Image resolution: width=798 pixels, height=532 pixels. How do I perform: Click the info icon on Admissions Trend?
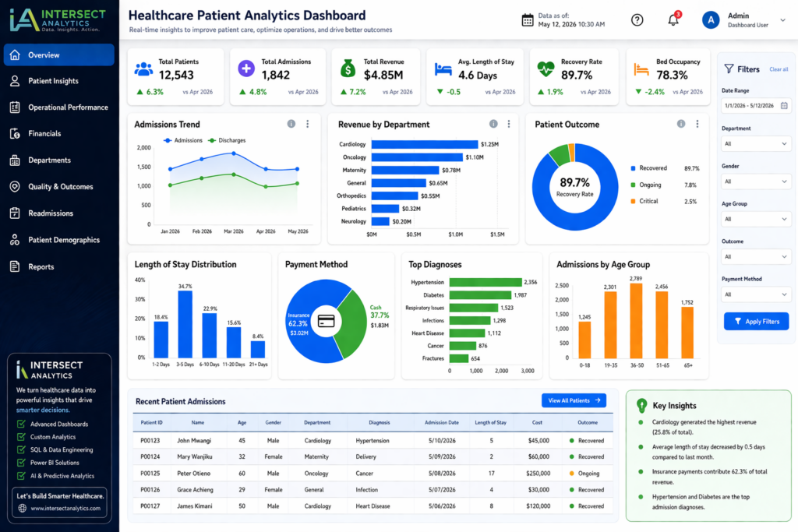[x=291, y=124]
